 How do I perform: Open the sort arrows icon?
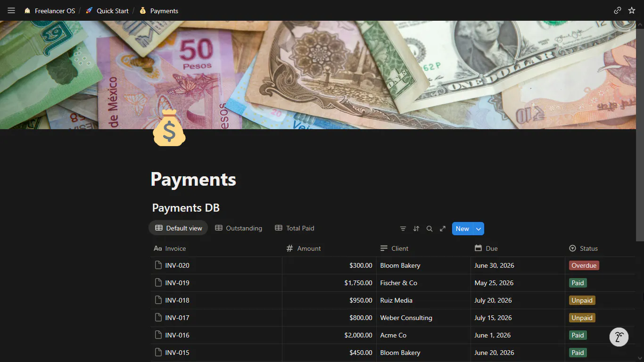(x=416, y=229)
